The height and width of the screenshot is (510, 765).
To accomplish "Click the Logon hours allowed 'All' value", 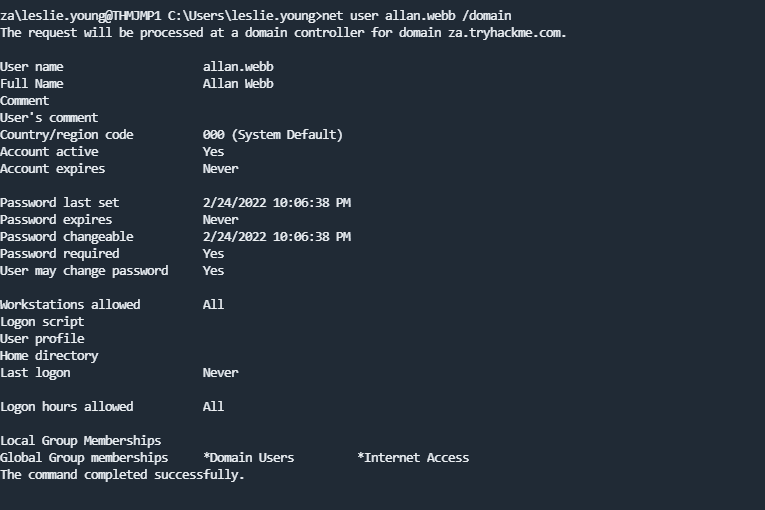I will click(213, 407).
